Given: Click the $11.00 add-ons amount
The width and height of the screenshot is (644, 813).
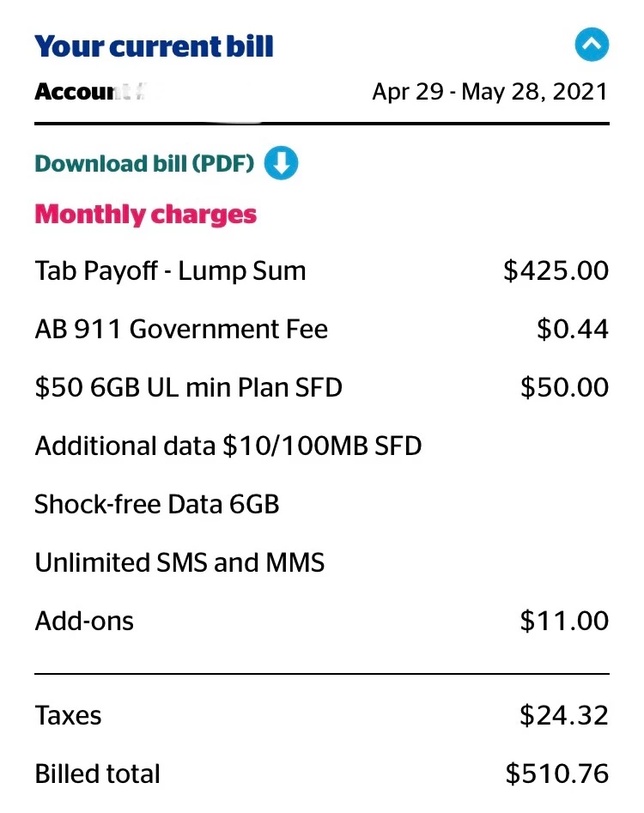Looking at the screenshot, I should coord(565,622).
